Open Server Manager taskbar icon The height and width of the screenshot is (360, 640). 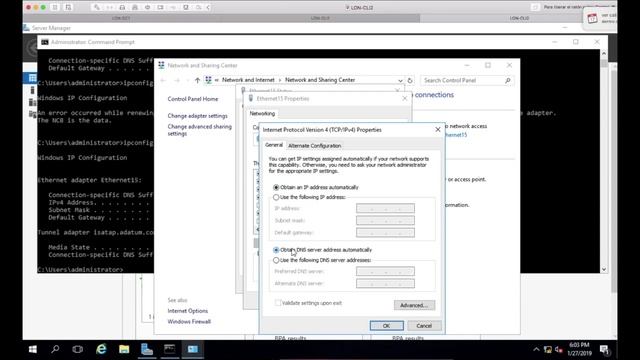(147, 349)
